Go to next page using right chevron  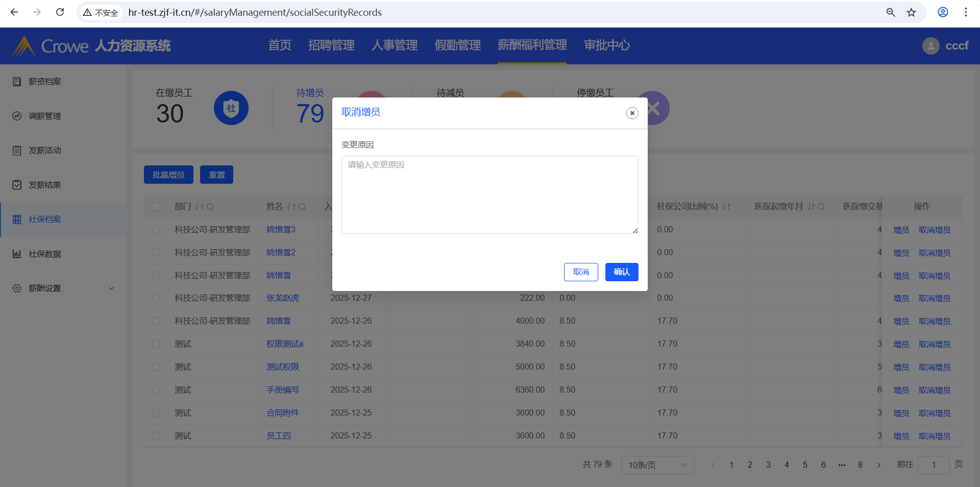[878, 465]
